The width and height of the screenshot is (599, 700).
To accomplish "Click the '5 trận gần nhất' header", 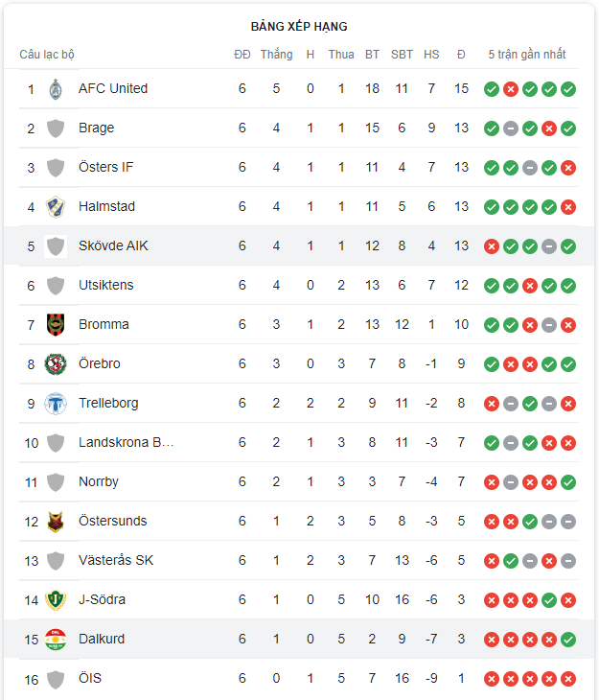I will tap(527, 55).
